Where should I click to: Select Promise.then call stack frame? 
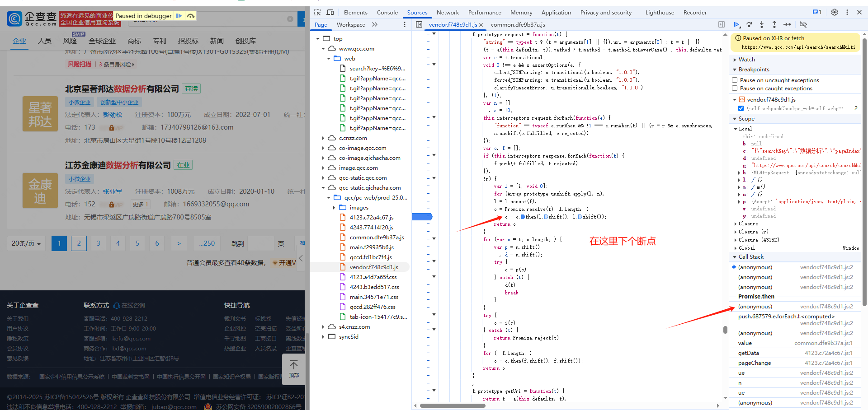coord(756,297)
